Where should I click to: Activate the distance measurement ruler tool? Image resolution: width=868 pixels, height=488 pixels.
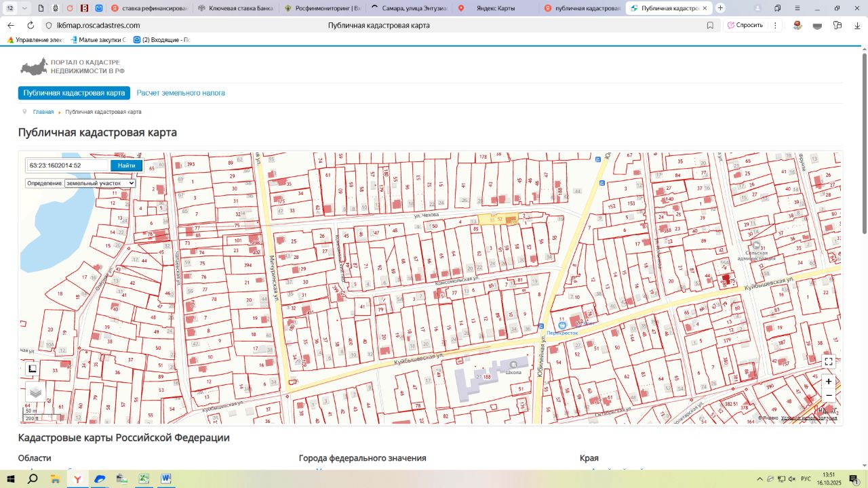[32, 369]
